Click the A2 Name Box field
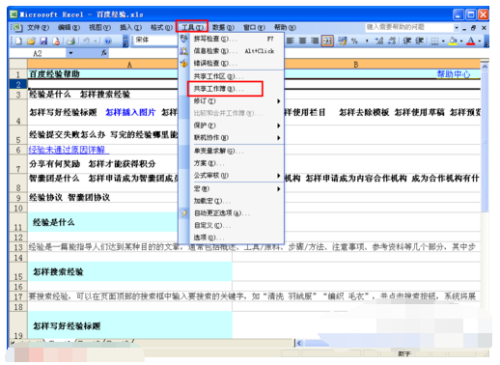This screenshot has height=365, width=500. point(38,53)
